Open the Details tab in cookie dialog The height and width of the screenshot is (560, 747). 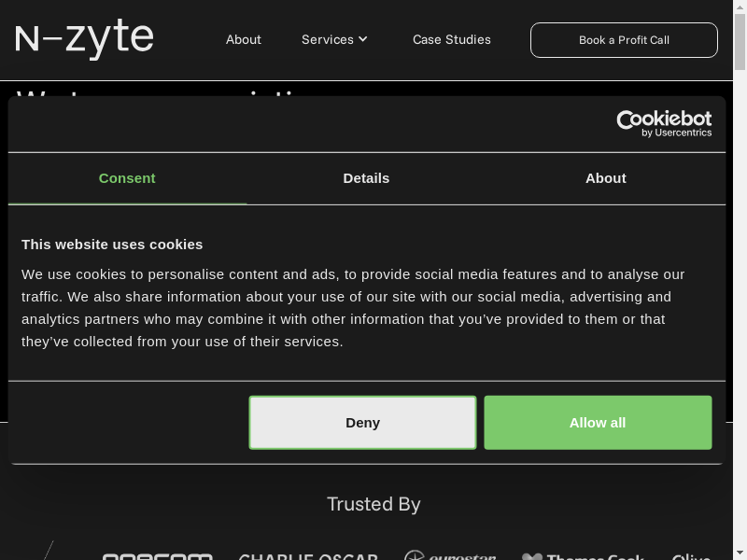(366, 178)
